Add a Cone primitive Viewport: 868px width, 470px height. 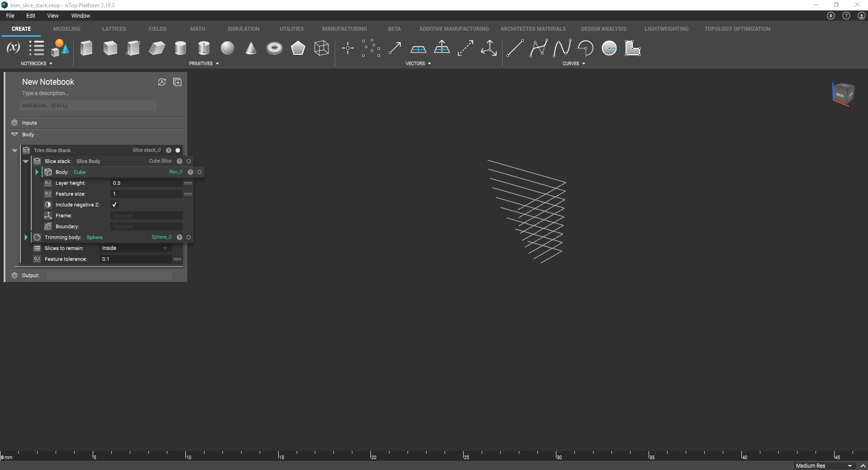(251, 48)
